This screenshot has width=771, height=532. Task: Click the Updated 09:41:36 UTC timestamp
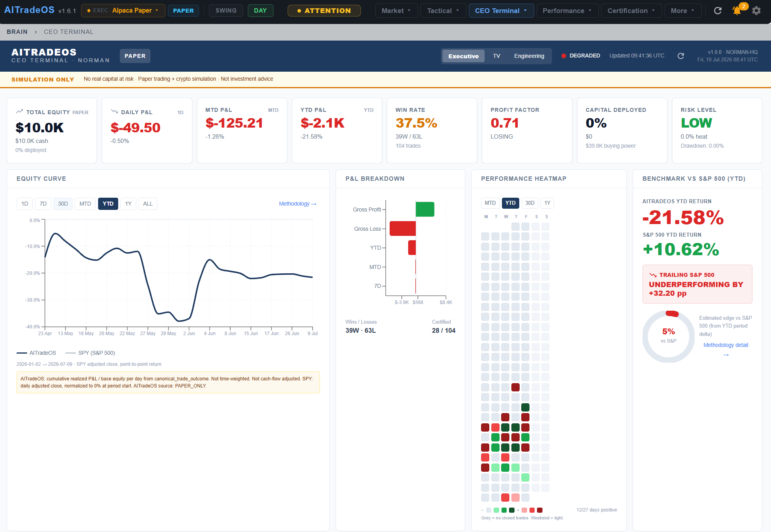[637, 56]
